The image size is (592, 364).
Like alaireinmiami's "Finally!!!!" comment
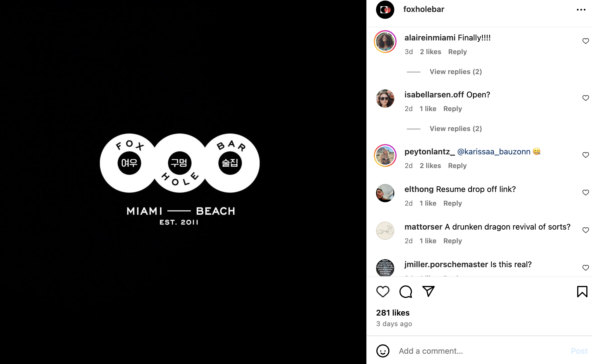[585, 41]
